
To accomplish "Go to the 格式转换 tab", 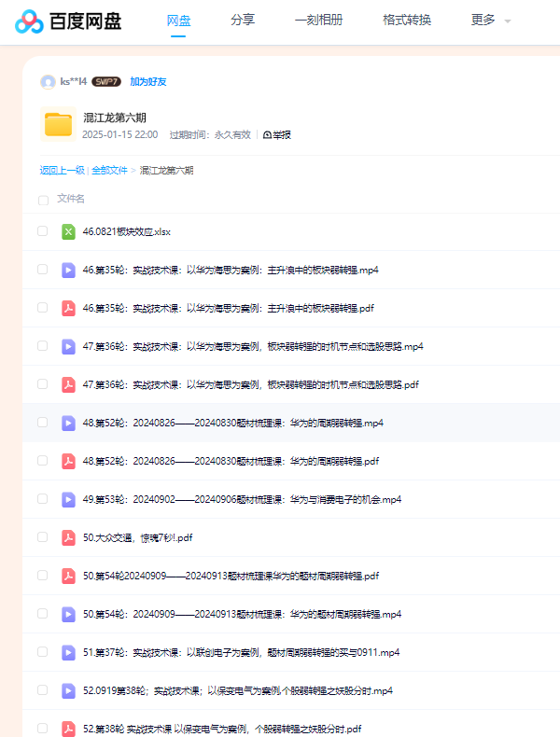I will coord(407,21).
